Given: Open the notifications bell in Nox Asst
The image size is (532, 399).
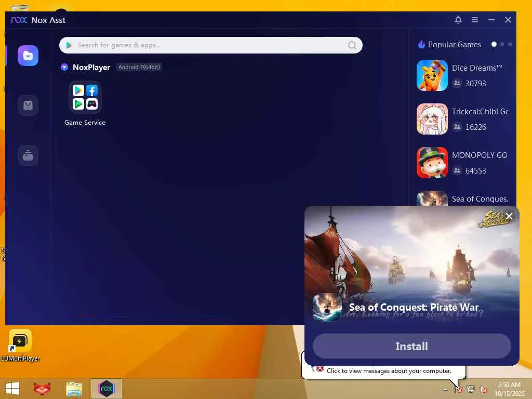Looking at the screenshot, I should coord(458,20).
